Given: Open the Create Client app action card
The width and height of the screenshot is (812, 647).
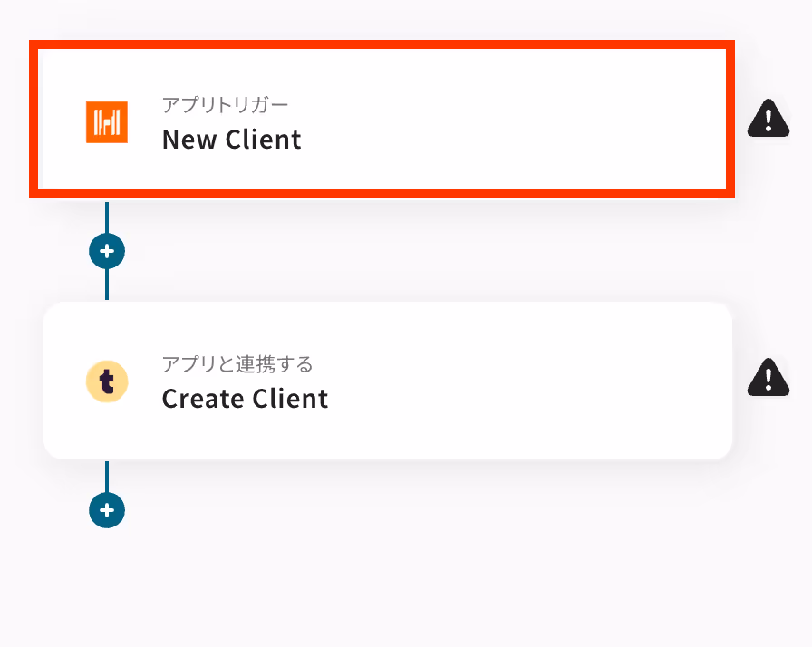Looking at the screenshot, I should pyautogui.click(x=388, y=381).
